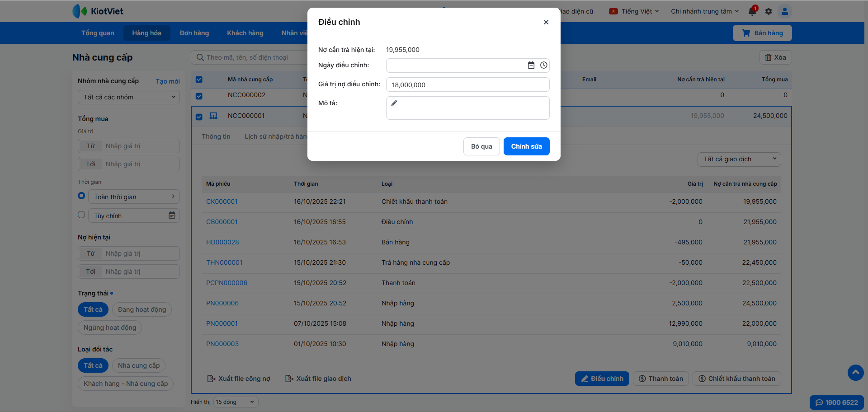Open Tổng quan menu
868x412 pixels.
[x=98, y=33]
